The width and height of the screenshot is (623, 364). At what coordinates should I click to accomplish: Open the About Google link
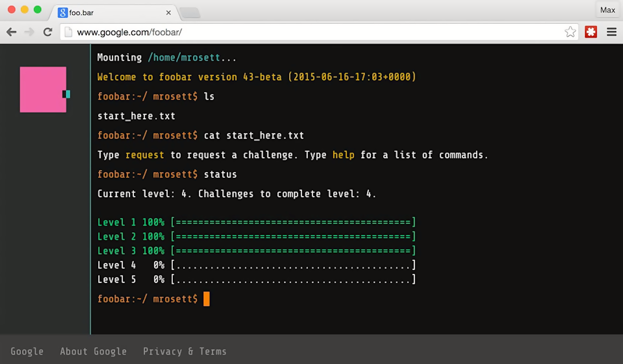pos(93,351)
